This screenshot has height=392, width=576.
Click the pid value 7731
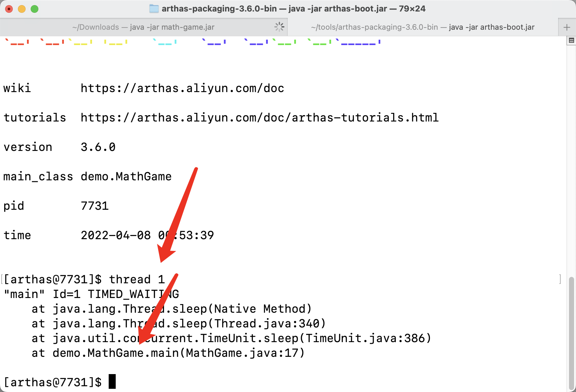[95, 206]
